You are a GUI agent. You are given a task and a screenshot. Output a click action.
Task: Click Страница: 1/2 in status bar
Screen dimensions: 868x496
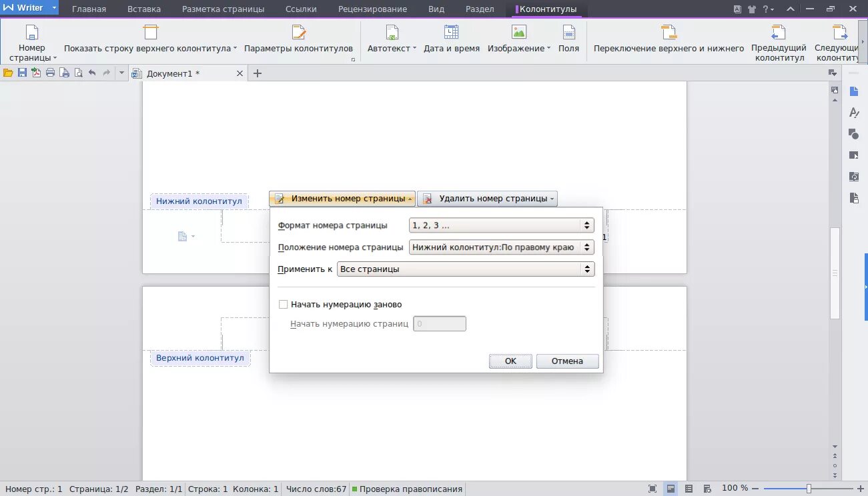99,489
